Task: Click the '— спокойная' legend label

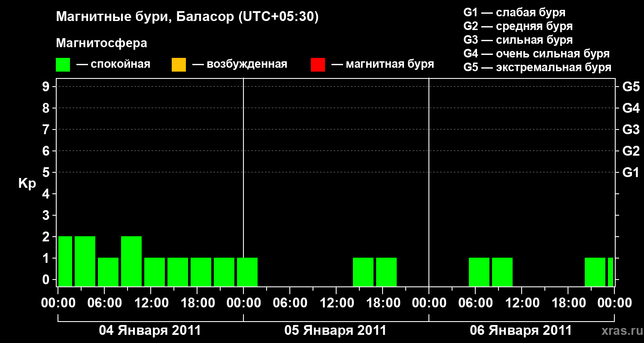Action: tap(113, 64)
